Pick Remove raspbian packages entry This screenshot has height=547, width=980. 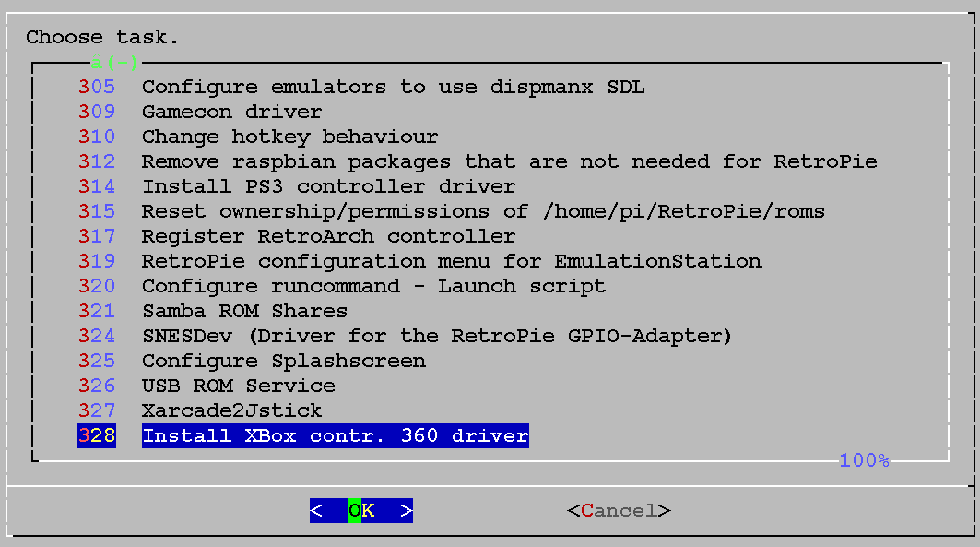(509, 161)
